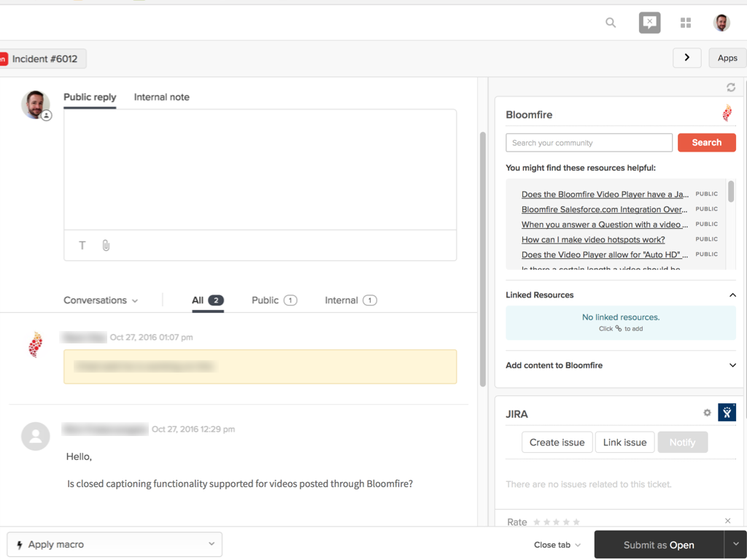
Task: Open 'Does the Video Player allow Auto HD' link
Action: pos(605,254)
